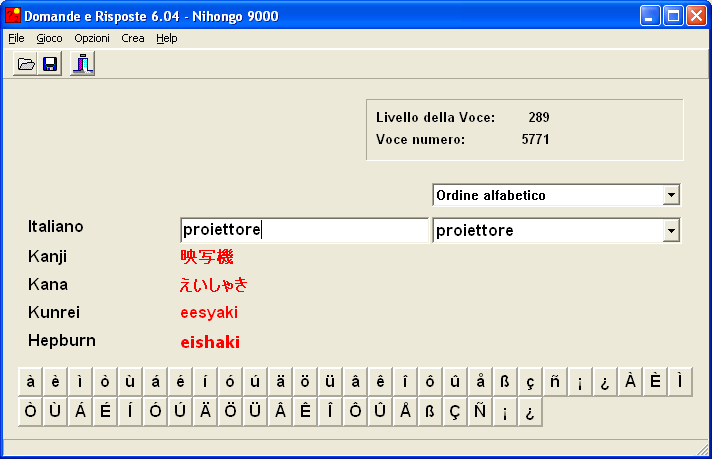The width and height of the screenshot is (712, 459).
Task: Insert the lowercase î character
Action: point(405,382)
